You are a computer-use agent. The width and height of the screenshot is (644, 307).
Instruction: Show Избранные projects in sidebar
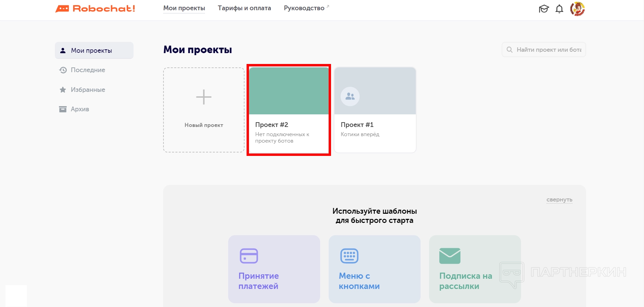click(88, 90)
